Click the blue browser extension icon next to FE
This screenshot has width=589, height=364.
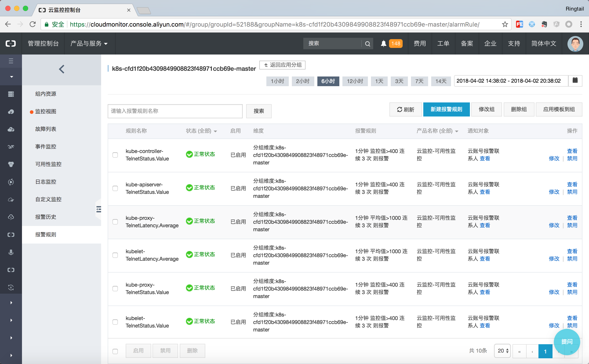[532, 24]
